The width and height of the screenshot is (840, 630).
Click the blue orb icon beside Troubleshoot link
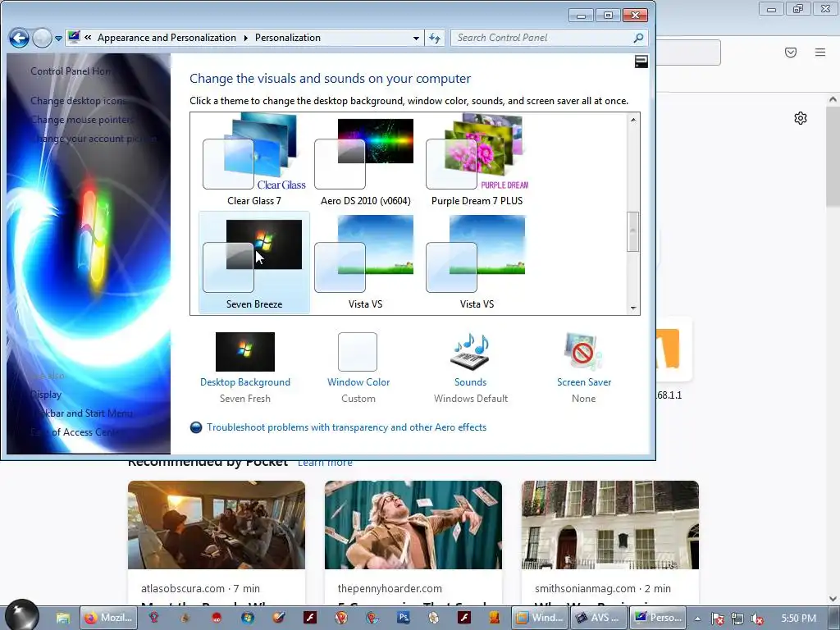click(x=196, y=427)
